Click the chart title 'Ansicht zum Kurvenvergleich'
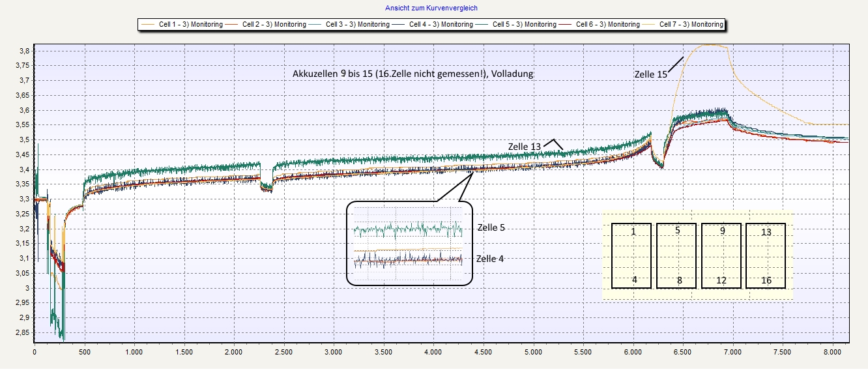This screenshot has height=391, width=868. pos(431,8)
